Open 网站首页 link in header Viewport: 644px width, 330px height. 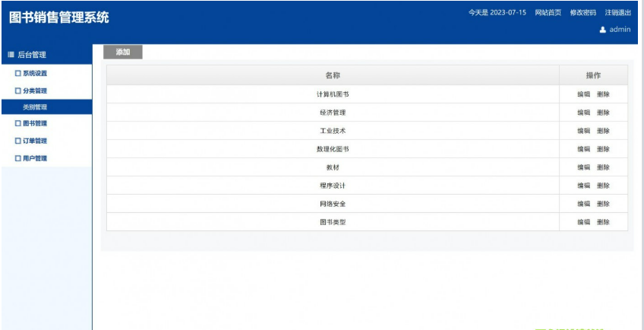(x=548, y=12)
